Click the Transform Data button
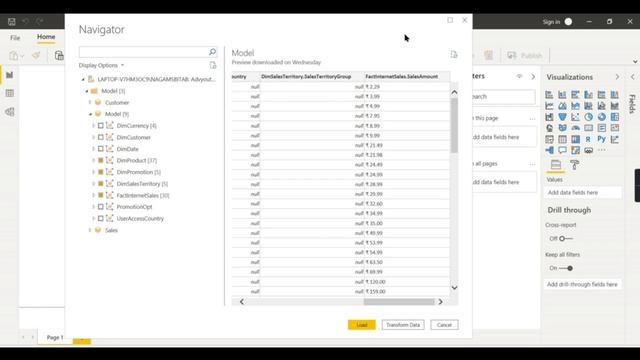This screenshot has width=640, height=360. tap(403, 325)
